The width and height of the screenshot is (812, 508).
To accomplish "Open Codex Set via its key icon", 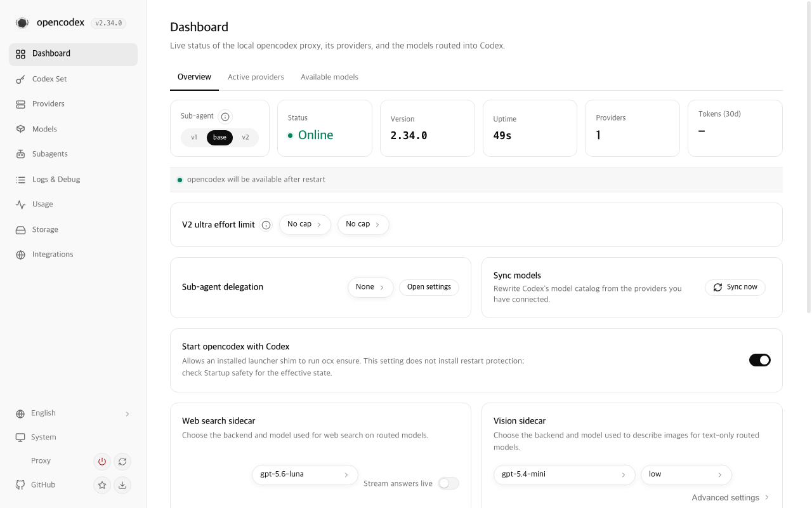I will click(20, 79).
